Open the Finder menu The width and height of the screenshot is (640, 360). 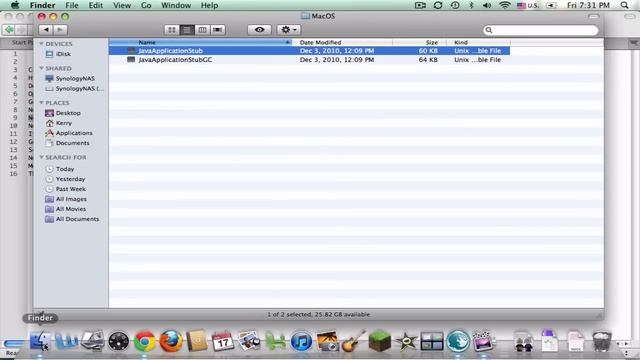42,5
